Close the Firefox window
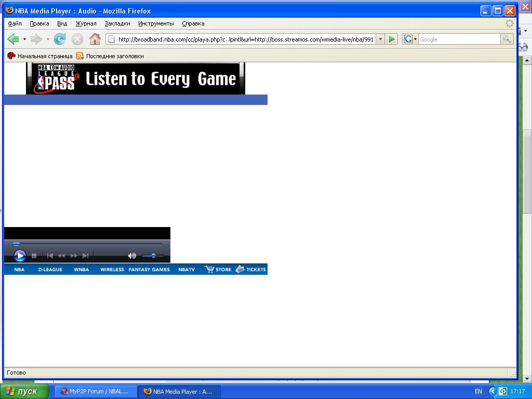Viewport: 532px width, 399px height. pos(510,11)
